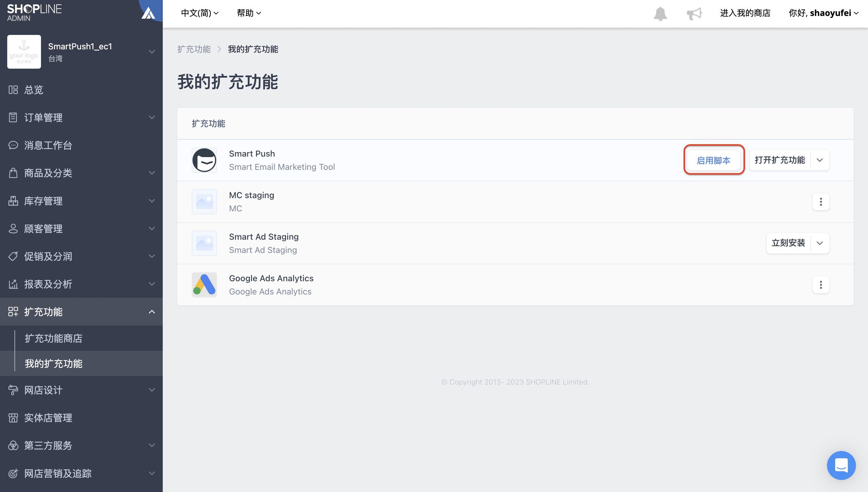Go to 扩充功能商店 submenu item

[53, 338]
